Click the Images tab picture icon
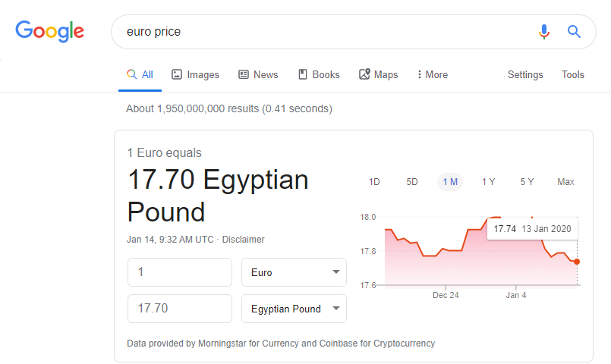The width and height of the screenshot is (611, 364). click(x=177, y=74)
